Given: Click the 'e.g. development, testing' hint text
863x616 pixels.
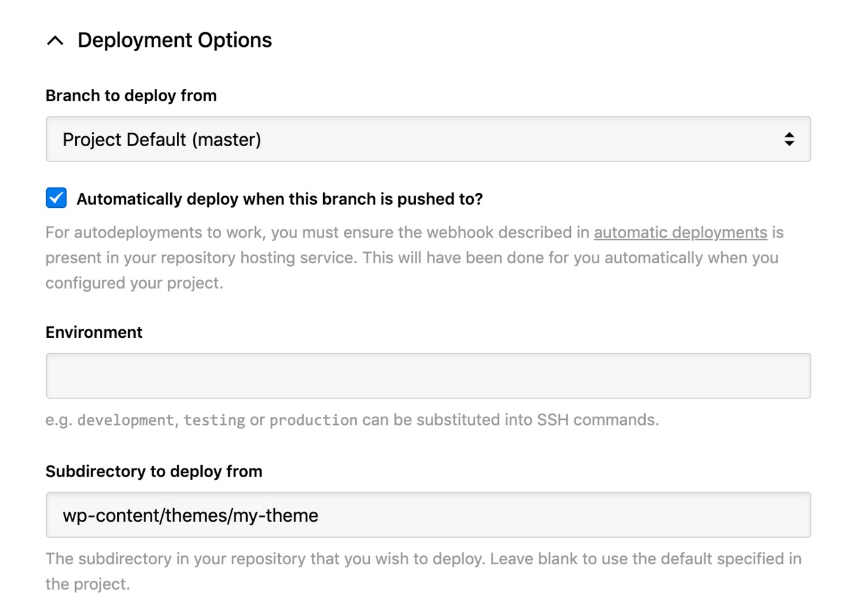Looking at the screenshot, I should click(x=353, y=420).
